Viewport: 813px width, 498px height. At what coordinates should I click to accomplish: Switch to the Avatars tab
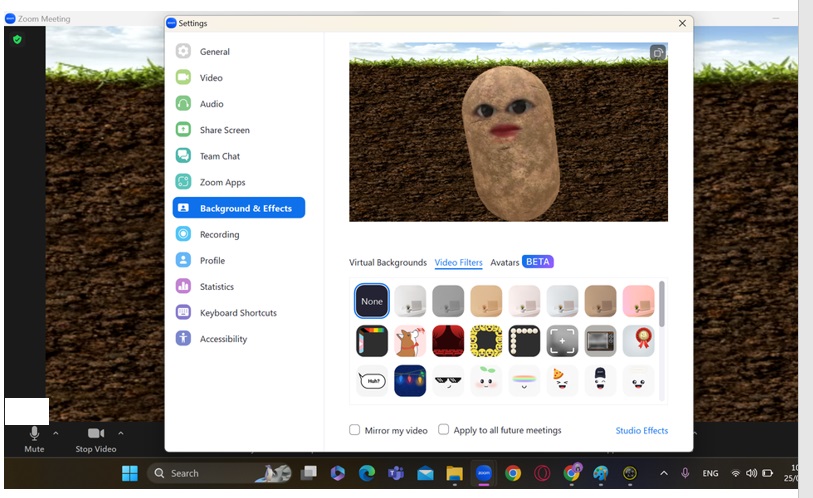tap(505, 263)
